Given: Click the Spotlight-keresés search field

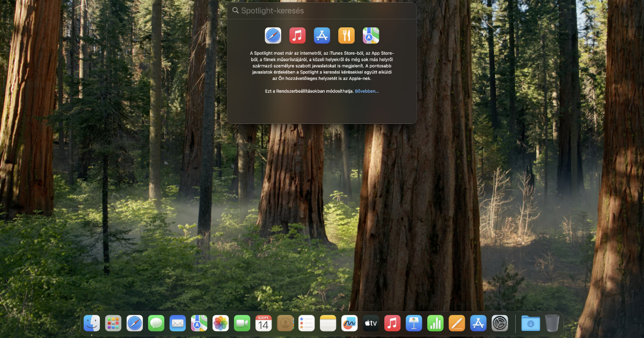Looking at the screenshot, I should click(x=322, y=10).
